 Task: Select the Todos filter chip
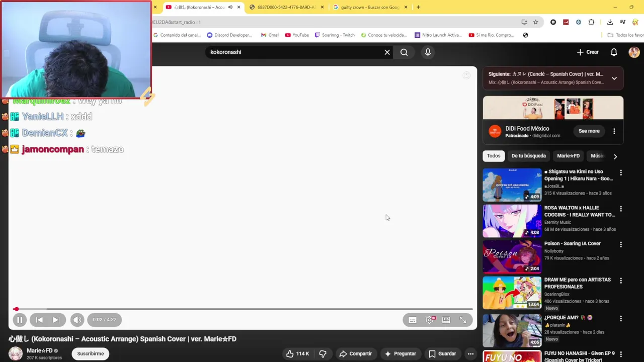[x=494, y=156]
